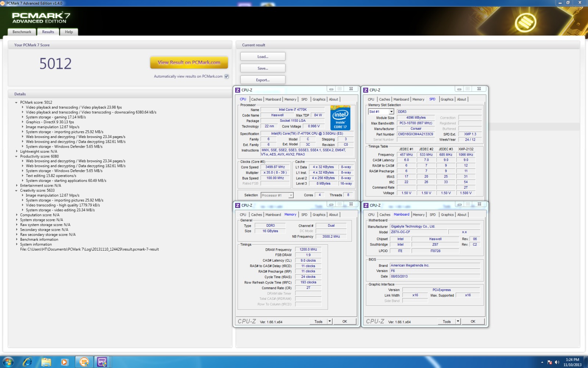Screen dimensions: 588x368
Task: Expand the System information node
Action: coord(16,244)
